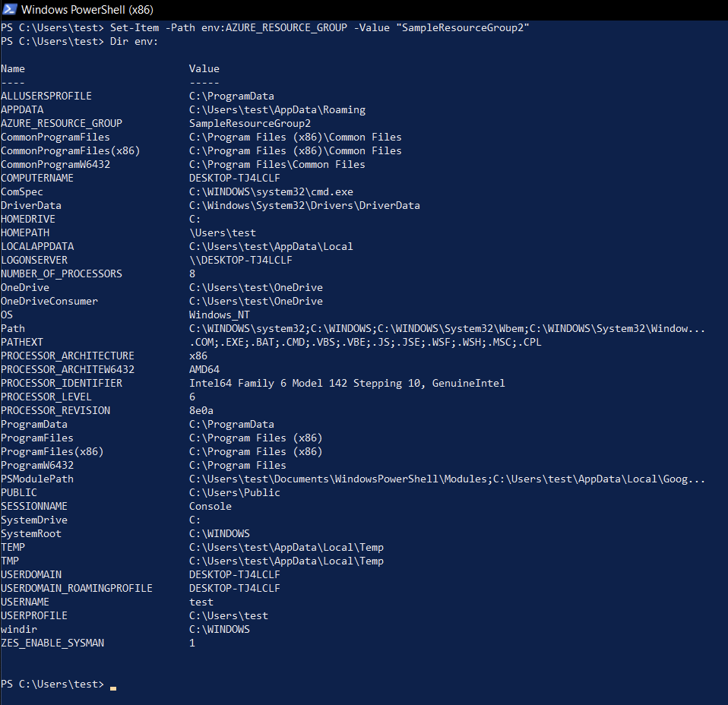
Task: Click the Path variable entry
Action: (x=12, y=328)
